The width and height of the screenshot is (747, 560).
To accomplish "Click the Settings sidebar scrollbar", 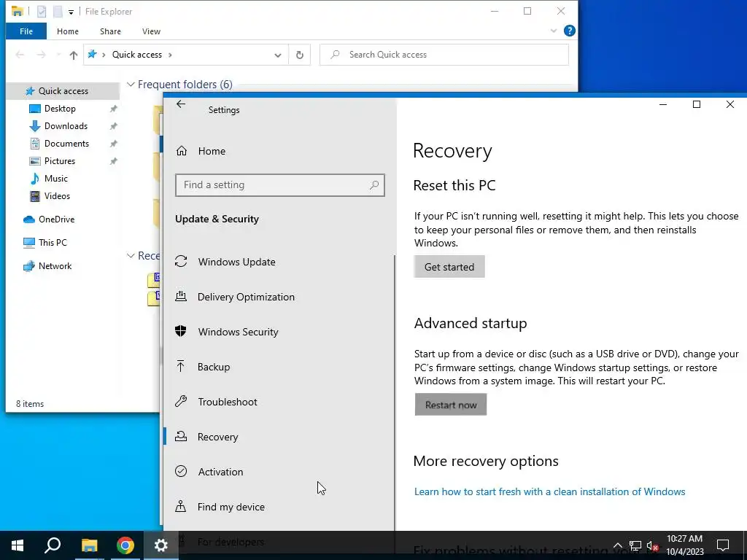I will [395, 393].
